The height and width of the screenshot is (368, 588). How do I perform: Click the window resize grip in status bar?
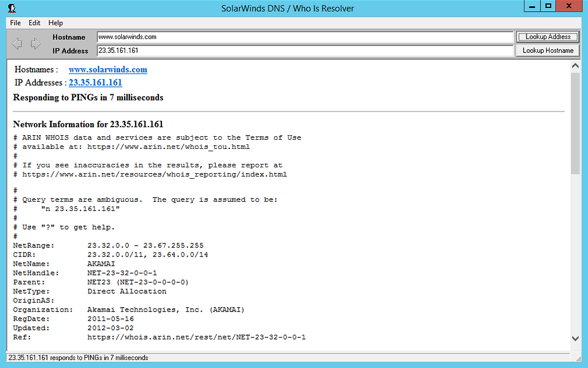pyautogui.click(x=578, y=358)
